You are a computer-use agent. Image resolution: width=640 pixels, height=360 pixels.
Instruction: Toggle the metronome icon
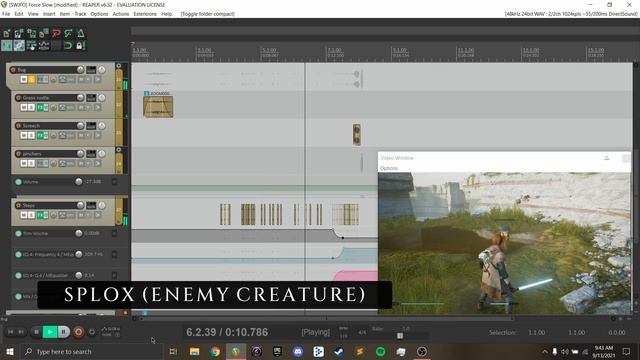[81, 33]
